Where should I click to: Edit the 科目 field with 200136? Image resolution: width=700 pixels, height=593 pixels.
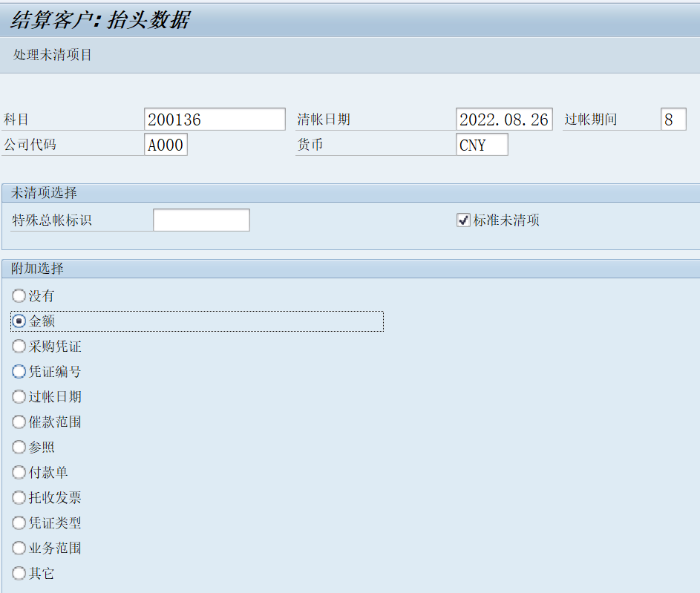215,119
